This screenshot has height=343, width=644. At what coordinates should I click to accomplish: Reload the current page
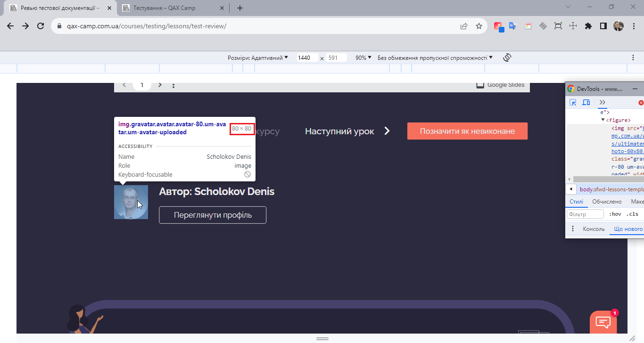(41, 26)
